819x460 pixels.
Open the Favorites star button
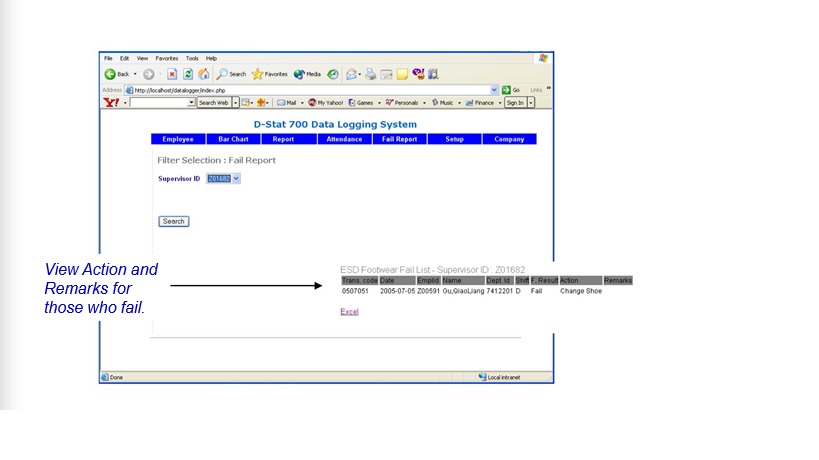click(269, 74)
